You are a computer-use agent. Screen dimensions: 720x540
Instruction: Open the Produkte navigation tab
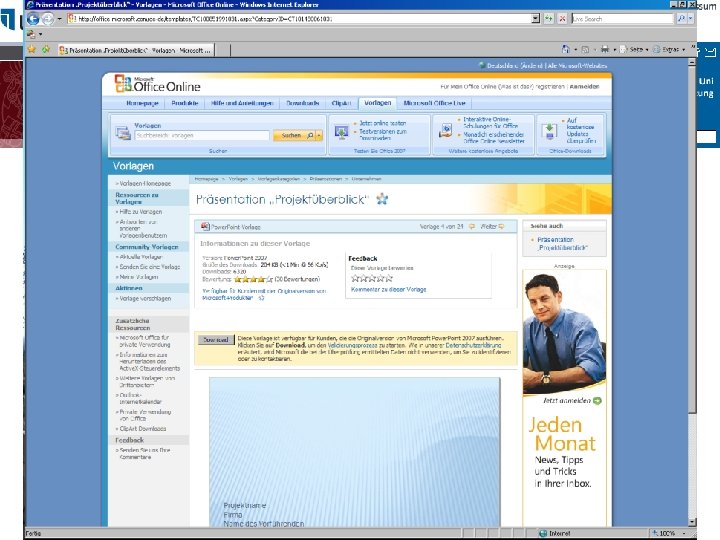185,103
